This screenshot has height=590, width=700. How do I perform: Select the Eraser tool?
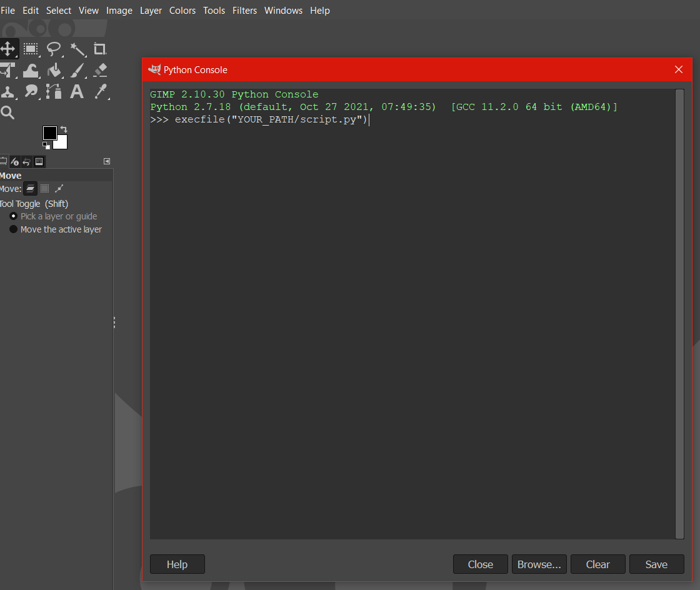(x=101, y=71)
